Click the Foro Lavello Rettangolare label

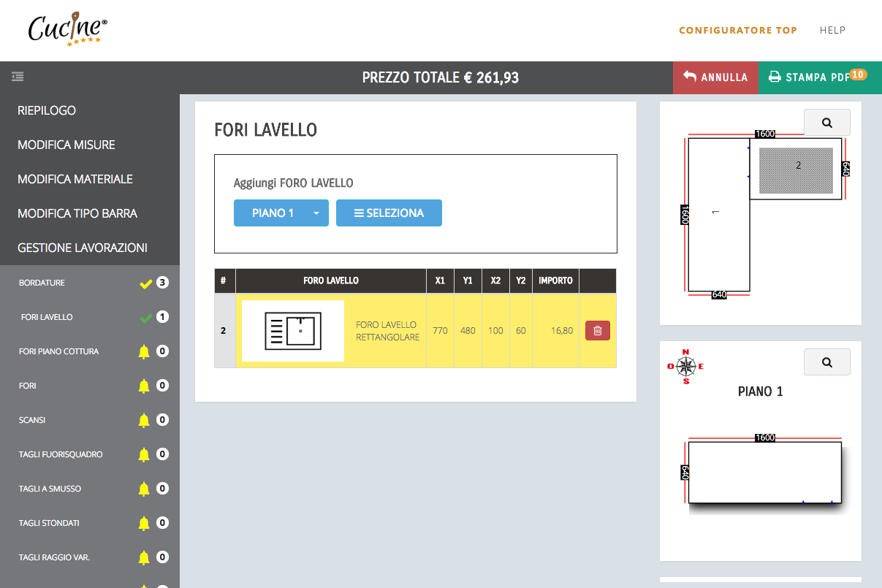point(387,331)
